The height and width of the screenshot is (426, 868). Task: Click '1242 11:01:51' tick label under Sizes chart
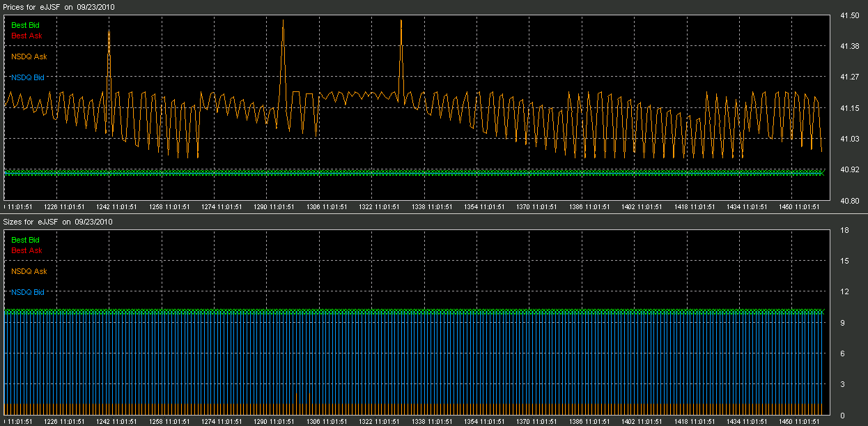[x=116, y=422]
